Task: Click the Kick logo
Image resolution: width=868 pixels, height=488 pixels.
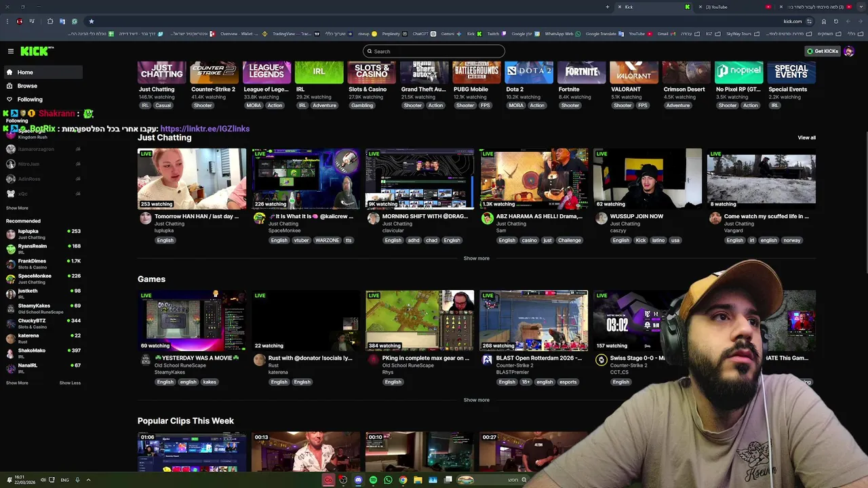Action: [x=37, y=52]
